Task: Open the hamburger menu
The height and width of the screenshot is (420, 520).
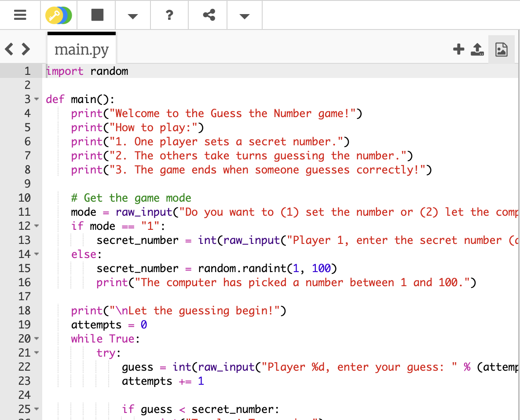Action: tap(20, 15)
